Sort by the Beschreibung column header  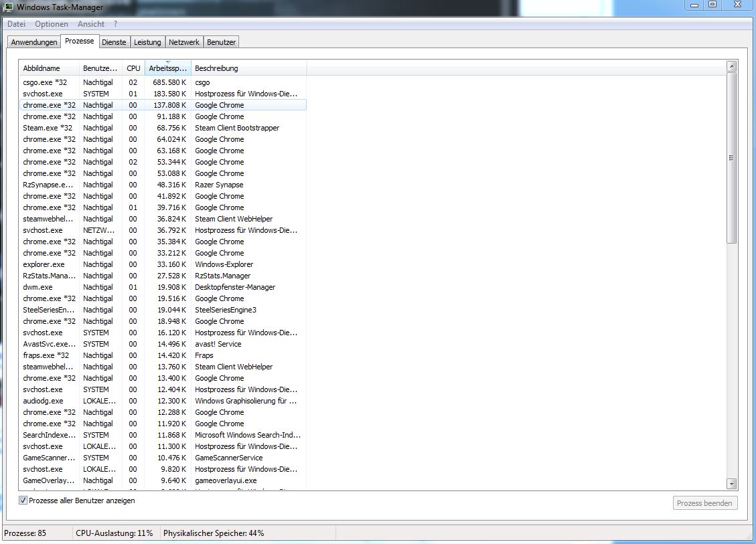tap(249, 68)
